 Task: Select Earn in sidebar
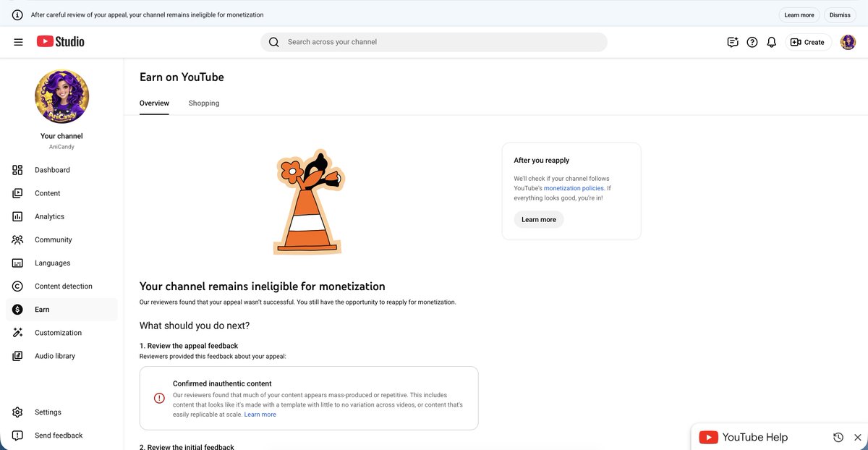click(61, 310)
